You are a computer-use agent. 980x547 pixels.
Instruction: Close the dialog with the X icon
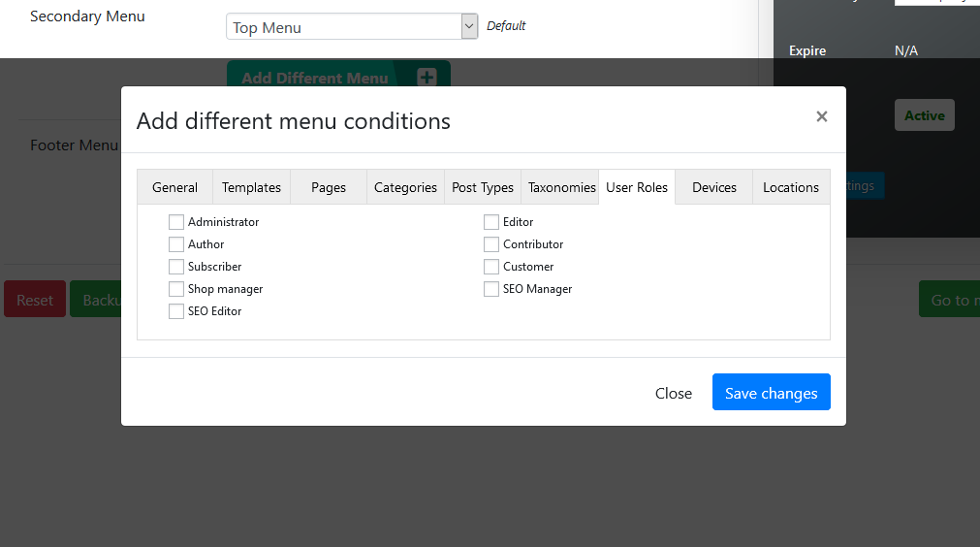tap(821, 116)
